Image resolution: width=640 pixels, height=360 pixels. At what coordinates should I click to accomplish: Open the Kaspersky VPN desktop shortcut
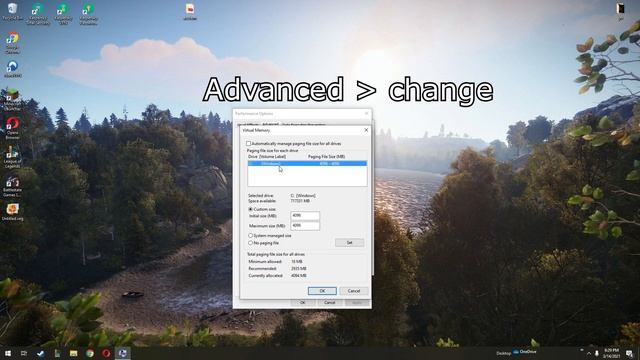tap(63, 13)
